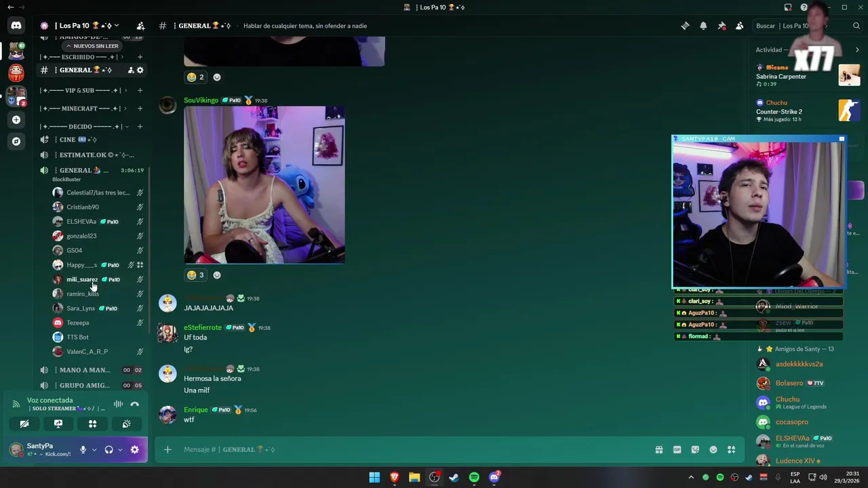Open sticker picker
The height and width of the screenshot is (488, 868).
click(x=695, y=449)
